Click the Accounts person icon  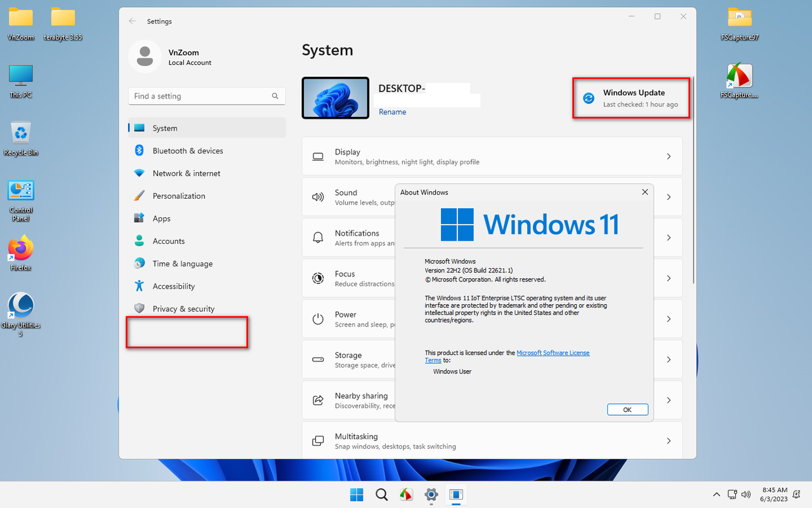pos(140,241)
